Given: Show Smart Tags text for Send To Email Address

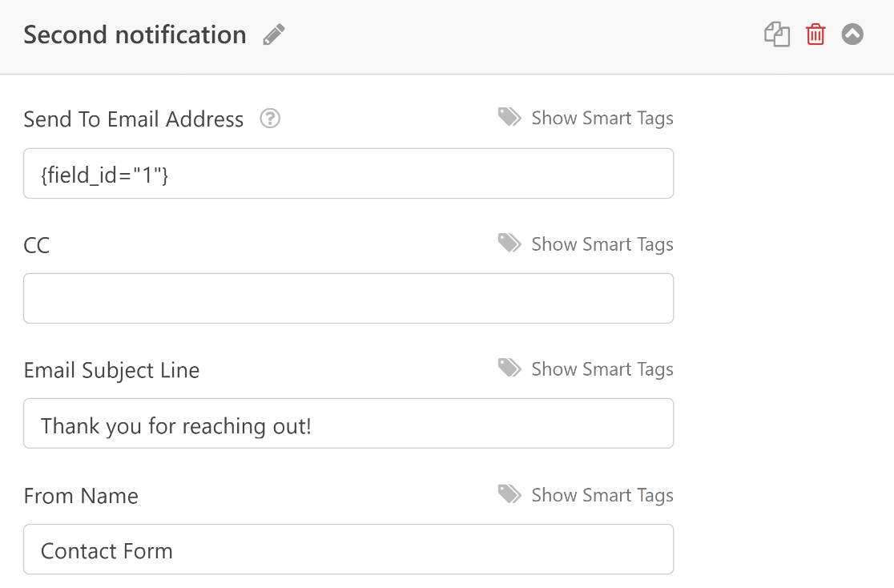Looking at the screenshot, I should (602, 119).
